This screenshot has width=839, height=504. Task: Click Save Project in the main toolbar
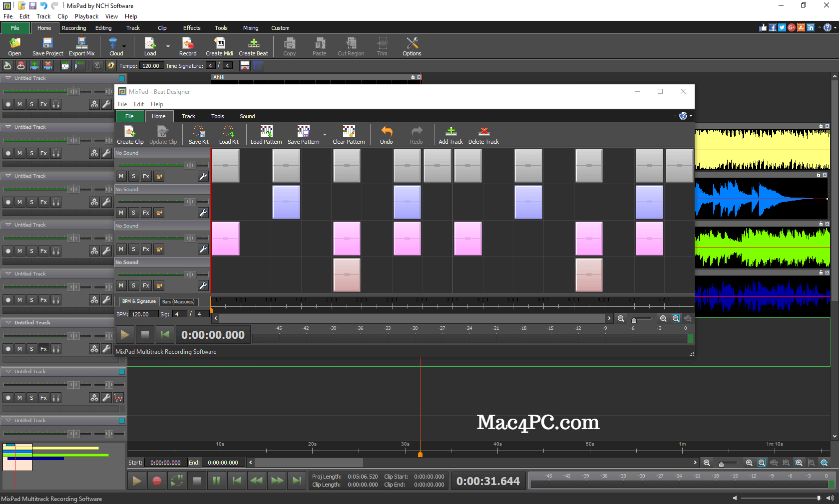point(48,47)
